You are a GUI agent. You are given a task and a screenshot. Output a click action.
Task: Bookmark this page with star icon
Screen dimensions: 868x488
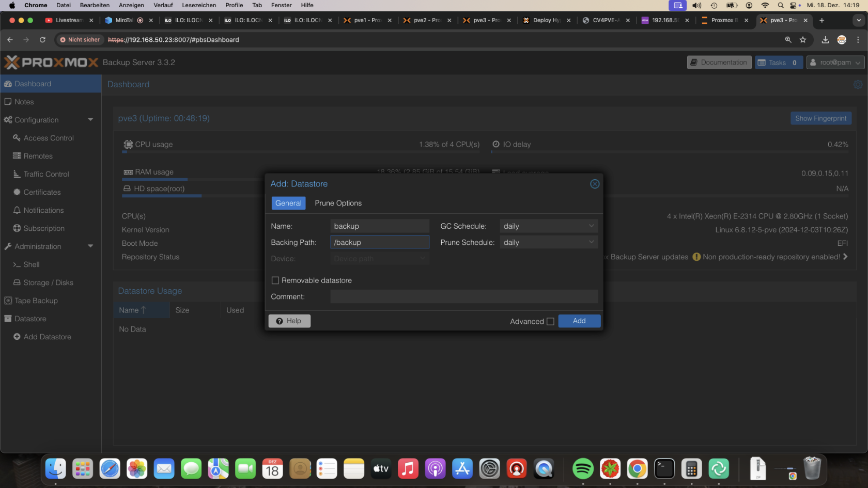(802, 40)
